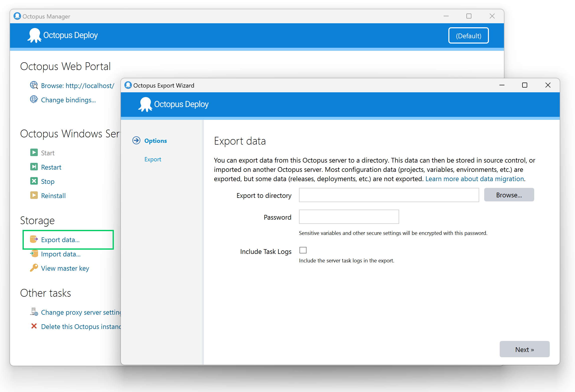This screenshot has width=575, height=392.
Task: Click the Restart service link
Action: tap(51, 167)
